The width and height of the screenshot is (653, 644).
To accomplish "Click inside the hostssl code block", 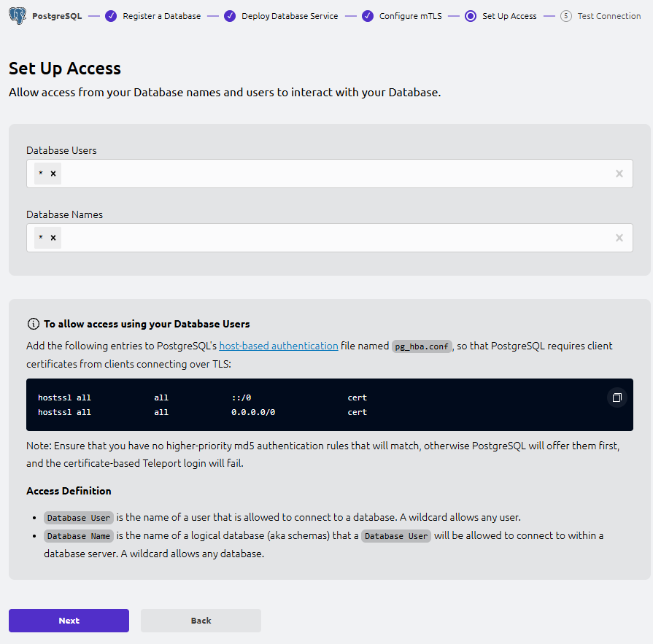I will (x=292, y=405).
